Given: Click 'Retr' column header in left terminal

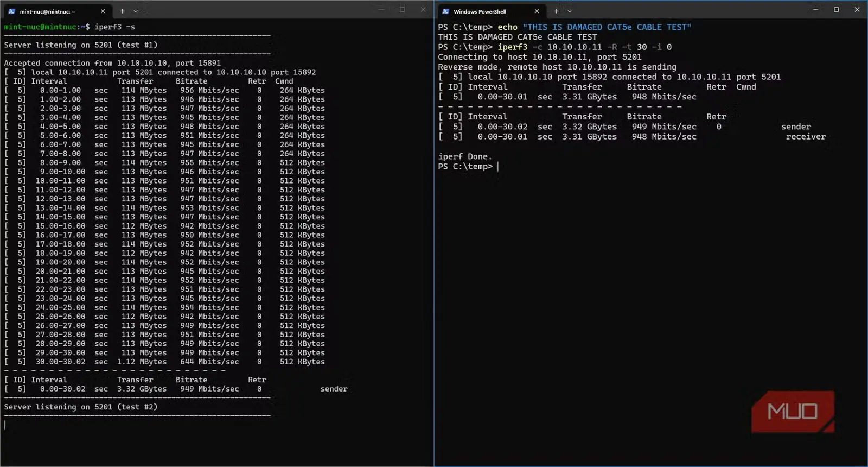Looking at the screenshot, I should pos(257,81).
